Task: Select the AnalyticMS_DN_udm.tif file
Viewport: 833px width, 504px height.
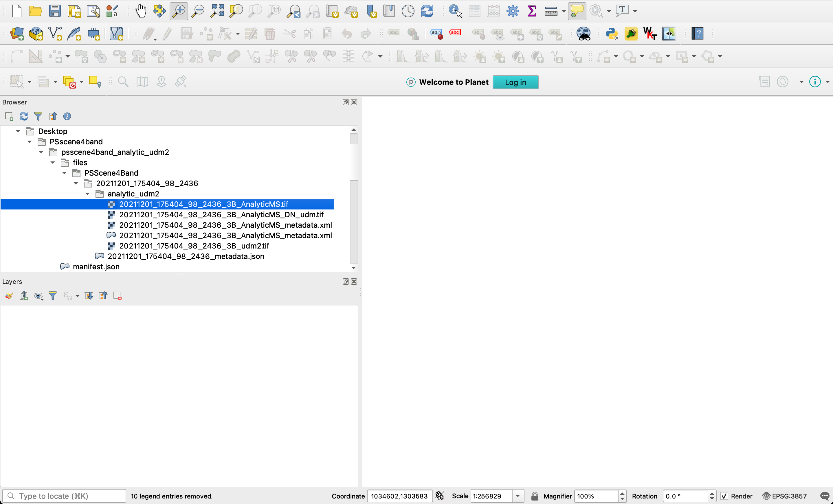Action: 221,215
